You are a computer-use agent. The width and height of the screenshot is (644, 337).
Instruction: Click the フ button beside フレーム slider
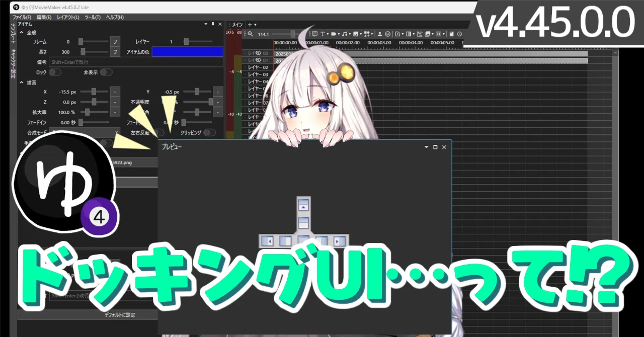115,42
